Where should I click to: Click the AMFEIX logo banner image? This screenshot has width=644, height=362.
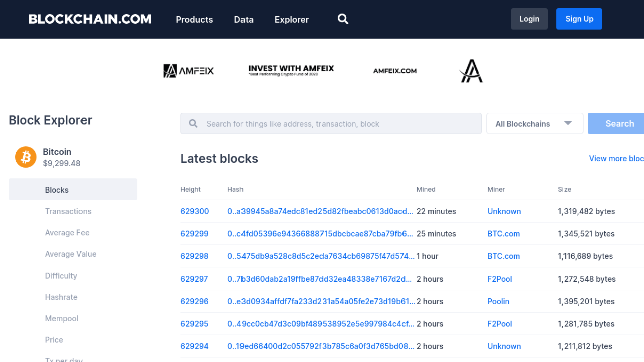tap(189, 71)
